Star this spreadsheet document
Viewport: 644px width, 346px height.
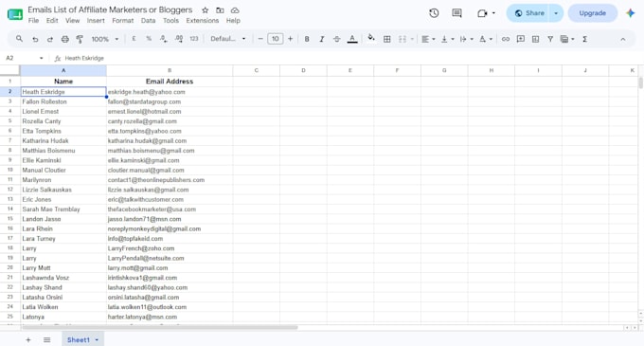(205, 10)
